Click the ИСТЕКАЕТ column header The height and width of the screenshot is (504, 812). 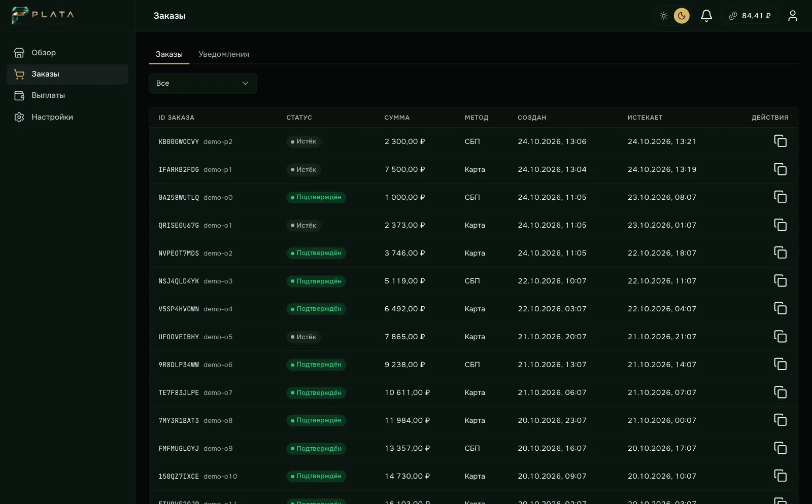(x=645, y=118)
